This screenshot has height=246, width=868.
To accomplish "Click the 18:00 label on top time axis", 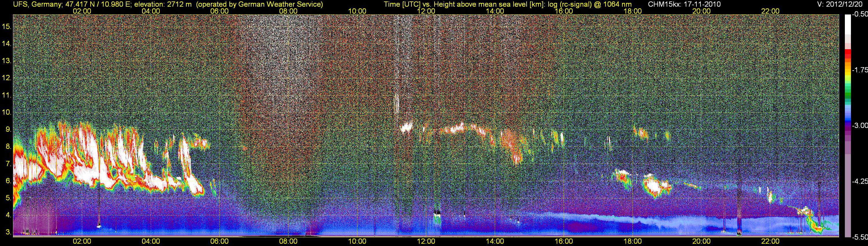I will click(632, 11).
